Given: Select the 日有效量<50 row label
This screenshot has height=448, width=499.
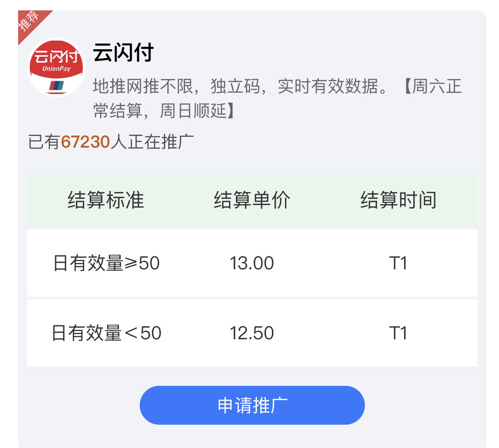Looking at the screenshot, I should coord(106,333).
